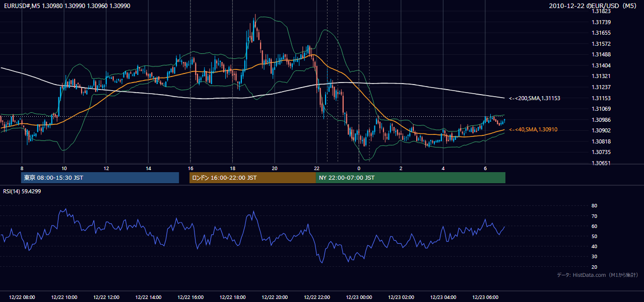Click hour tick 12 under price chart
The width and height of the screenshot is (644, 302).
coord(106,168)
